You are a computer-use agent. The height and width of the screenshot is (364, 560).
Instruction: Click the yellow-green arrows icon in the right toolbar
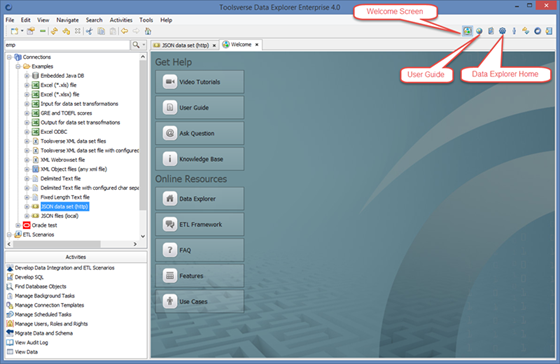coord(526,31)
